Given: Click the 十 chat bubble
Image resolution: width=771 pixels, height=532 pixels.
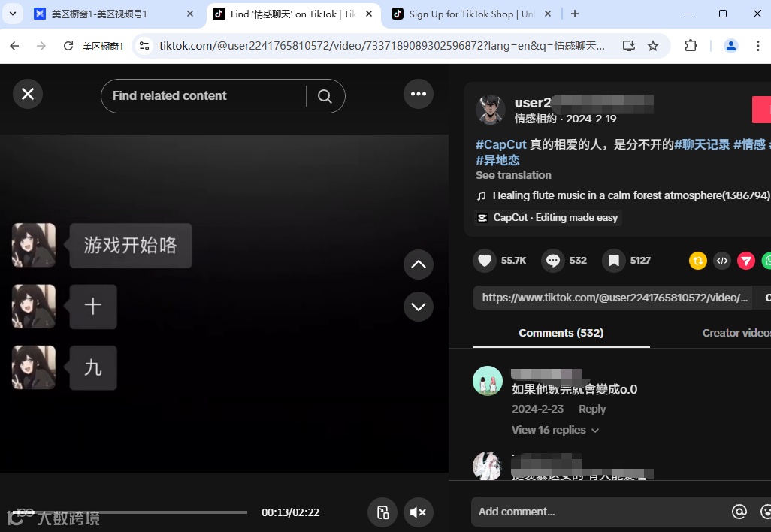Looking at the screenshot, I should [x=93, y=307].
